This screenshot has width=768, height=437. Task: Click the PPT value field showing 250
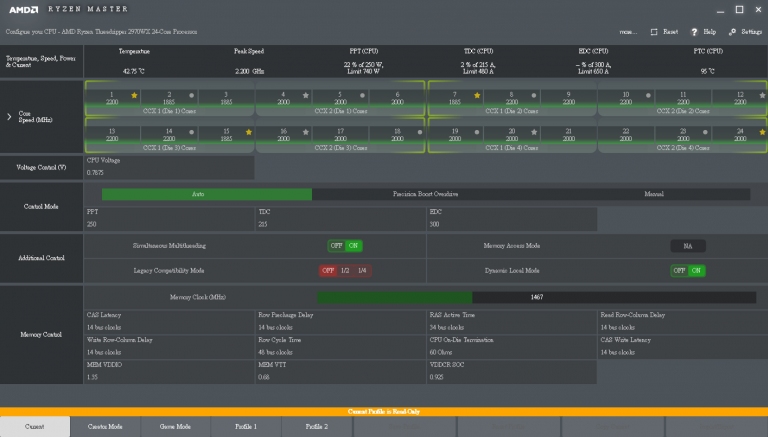coord(169,218)
